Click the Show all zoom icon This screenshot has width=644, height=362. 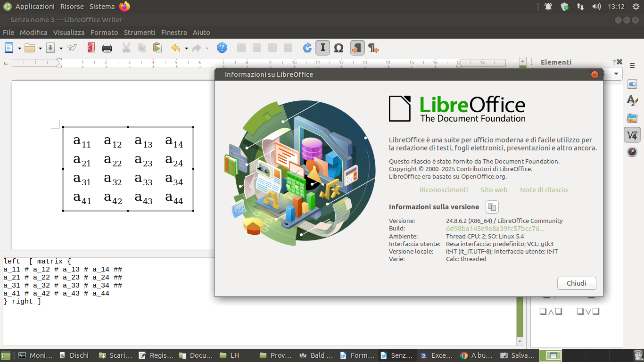click(288, 48)
